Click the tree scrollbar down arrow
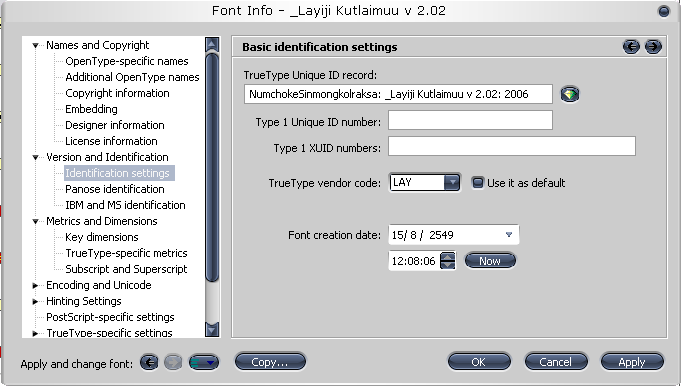 [x=212, y=330]
